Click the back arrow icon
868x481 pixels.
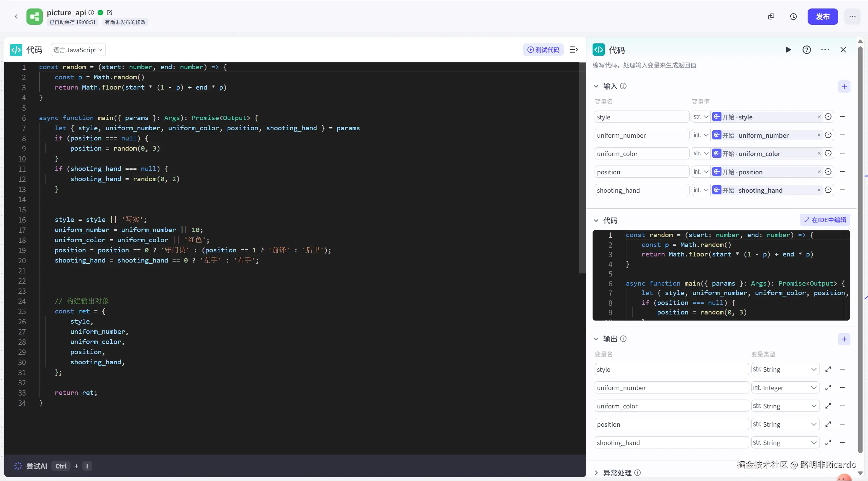(16, 16)
